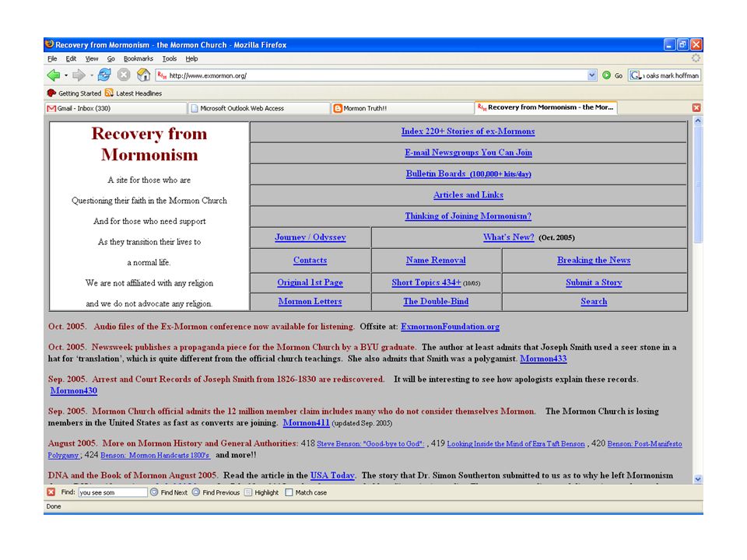Image resolution: width=747 pixels, height=560 pixels.
Task: Switch to the Gmail - Inbox tab
Action: [116, 108]
